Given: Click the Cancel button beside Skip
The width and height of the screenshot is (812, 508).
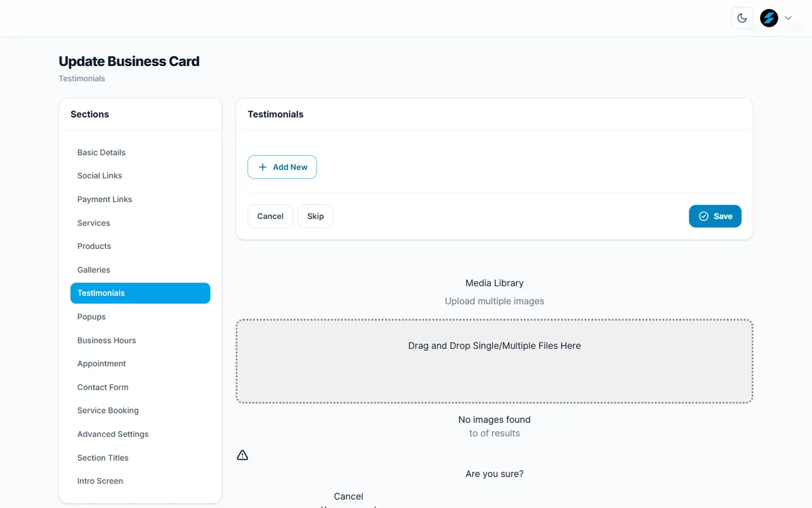Looking at the screenshot, I should pos(270,216).
